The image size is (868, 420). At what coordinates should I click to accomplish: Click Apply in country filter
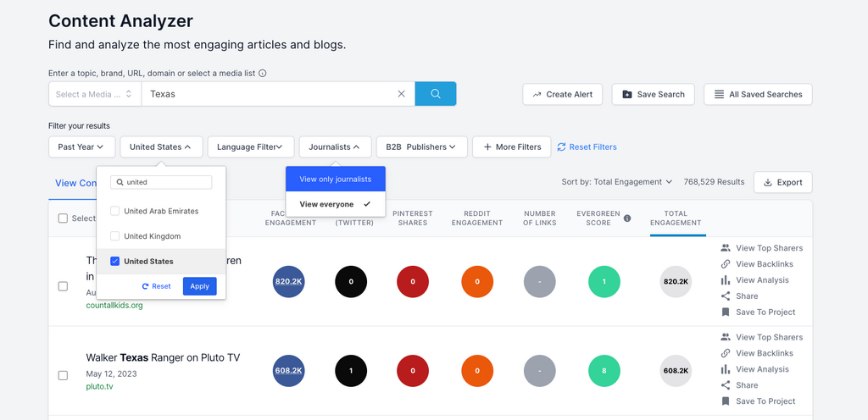coord(199,286)
